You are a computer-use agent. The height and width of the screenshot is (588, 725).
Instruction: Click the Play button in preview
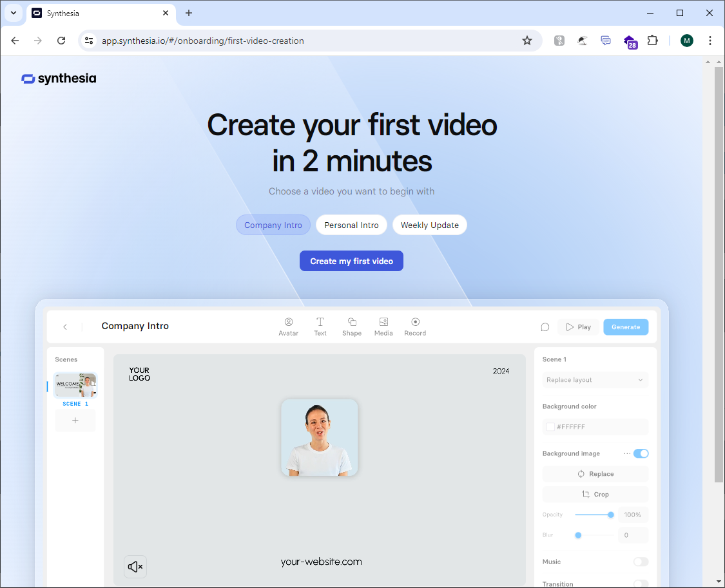pos(579,327)
